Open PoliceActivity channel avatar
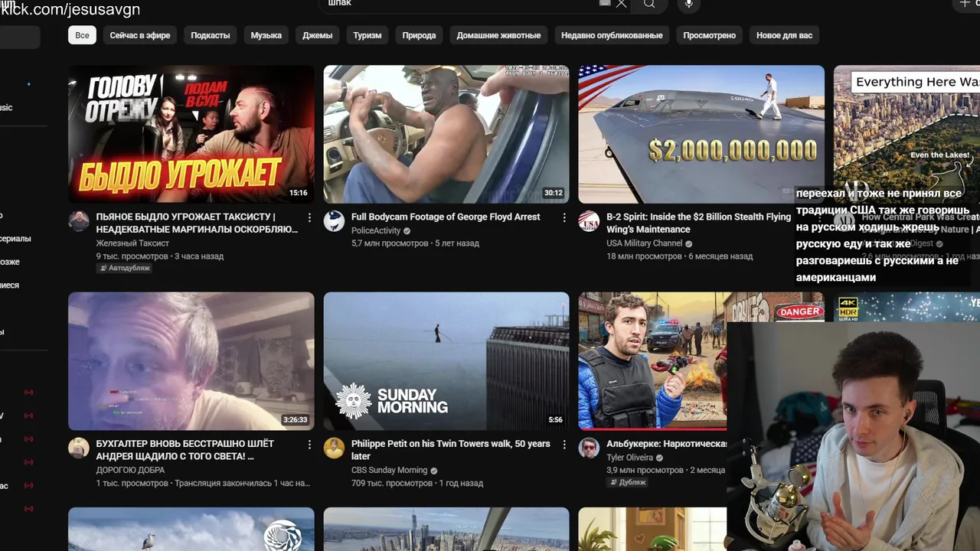This screenshot has width=980, height=551. [334, 221]
